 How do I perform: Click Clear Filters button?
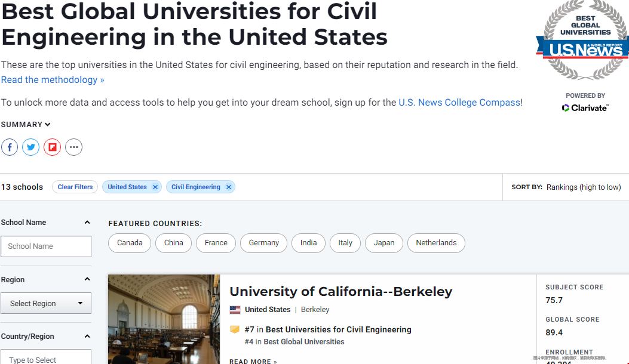tap(75, 187)
